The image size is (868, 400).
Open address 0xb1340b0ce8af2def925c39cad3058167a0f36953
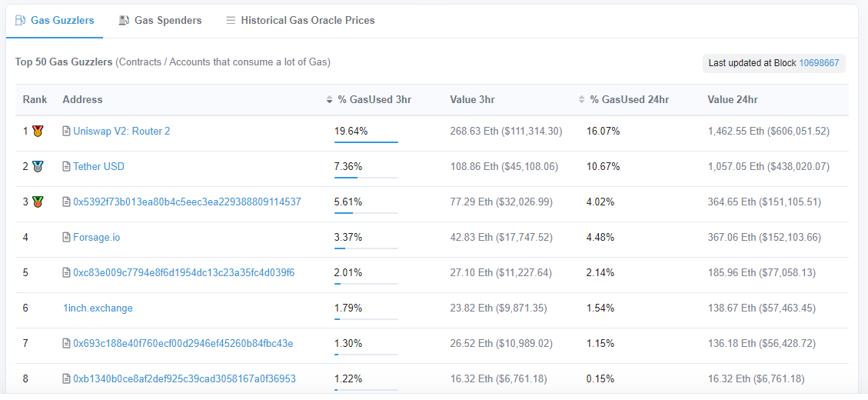point(185,379)
